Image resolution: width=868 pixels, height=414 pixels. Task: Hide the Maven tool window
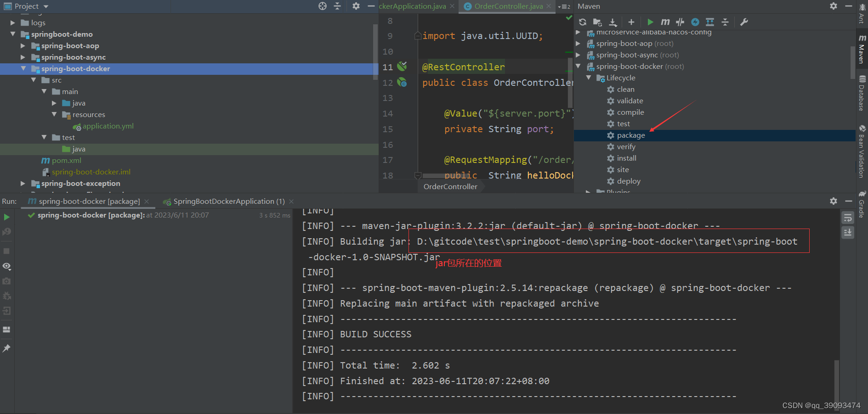click(x=849, y=6)
